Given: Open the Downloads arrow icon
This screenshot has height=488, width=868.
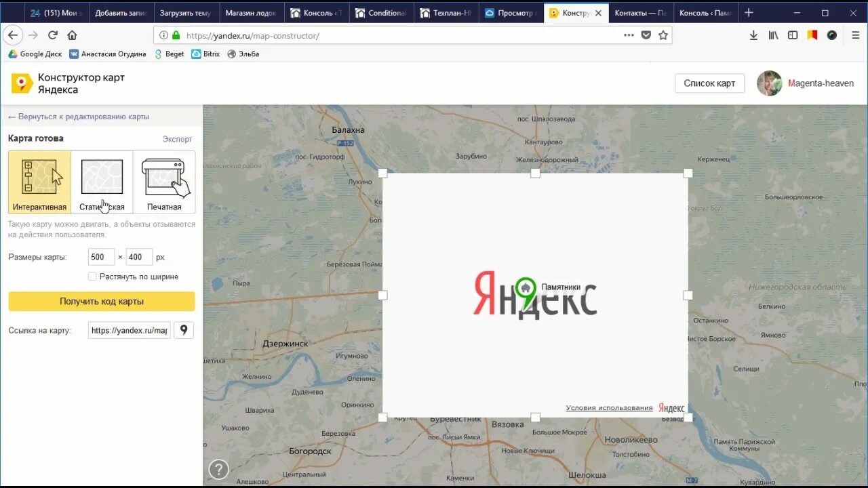Looking at the screenshot, I should coord(753,35).
